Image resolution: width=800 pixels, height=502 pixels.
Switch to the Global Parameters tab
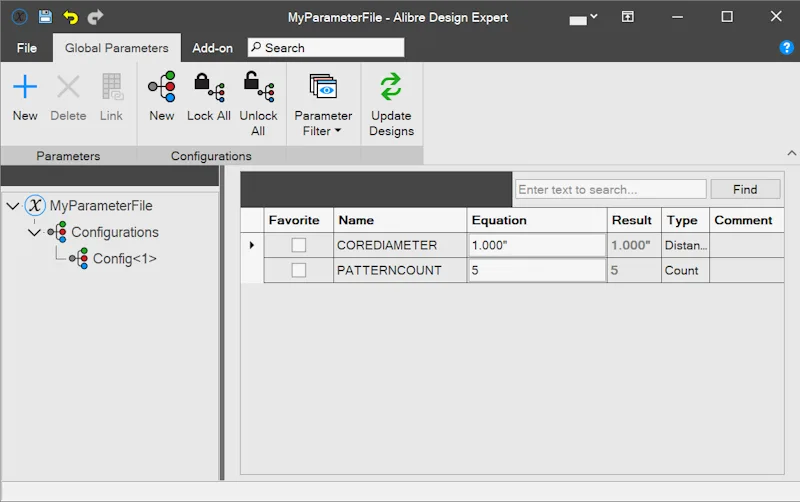[x=116, y=48]
